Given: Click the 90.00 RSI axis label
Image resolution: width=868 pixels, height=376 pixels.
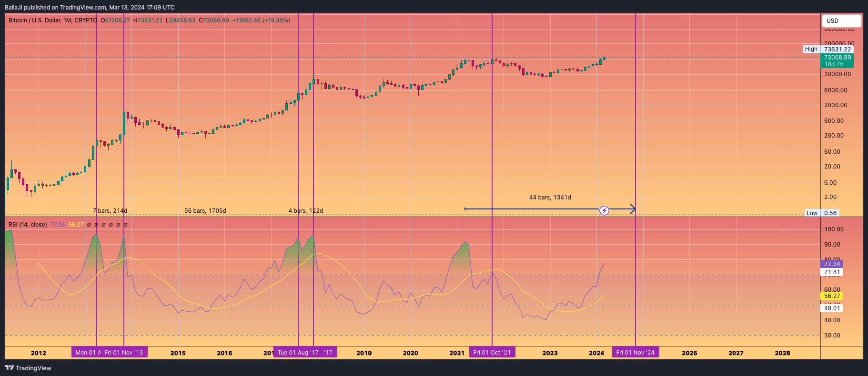Looking at the screenshot, I should coord(832,245).
